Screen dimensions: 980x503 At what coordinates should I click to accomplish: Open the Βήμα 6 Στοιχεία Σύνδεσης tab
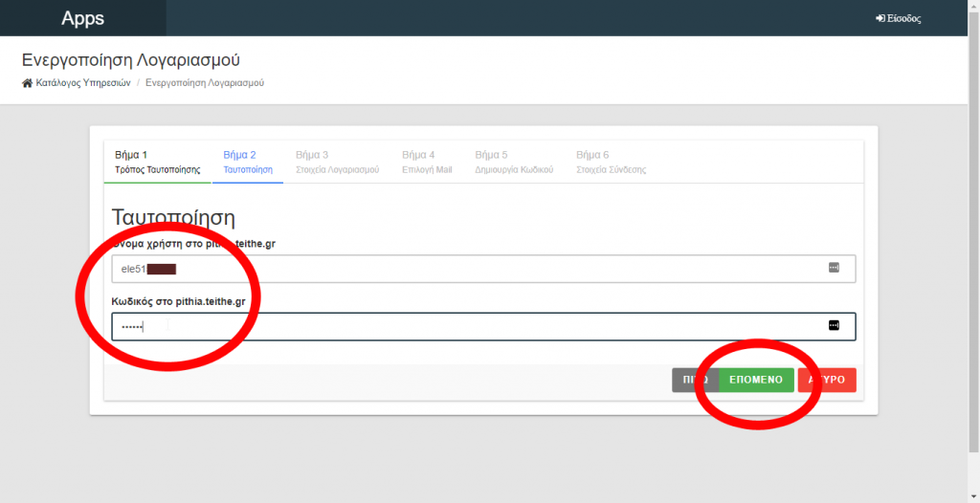[x=611, y=162]
